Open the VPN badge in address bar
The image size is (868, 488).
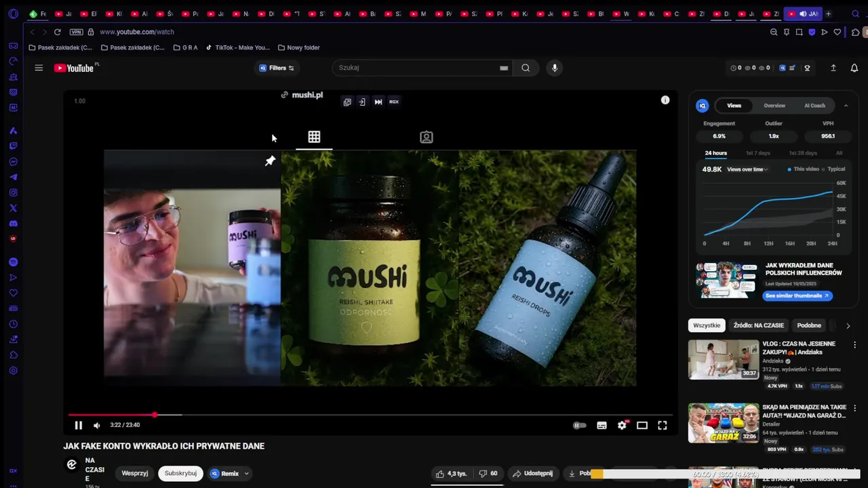point(76,32)
